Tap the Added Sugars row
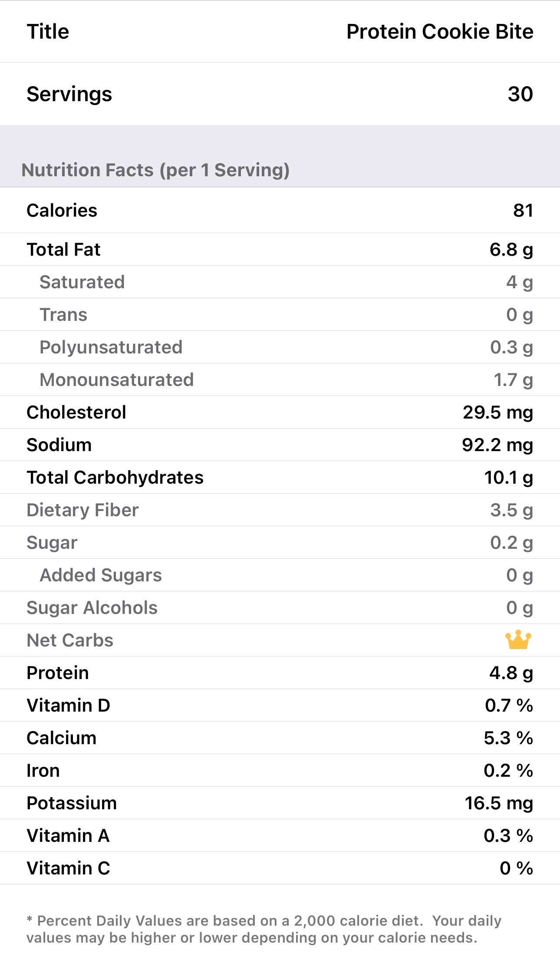 (x=280, y=575)
